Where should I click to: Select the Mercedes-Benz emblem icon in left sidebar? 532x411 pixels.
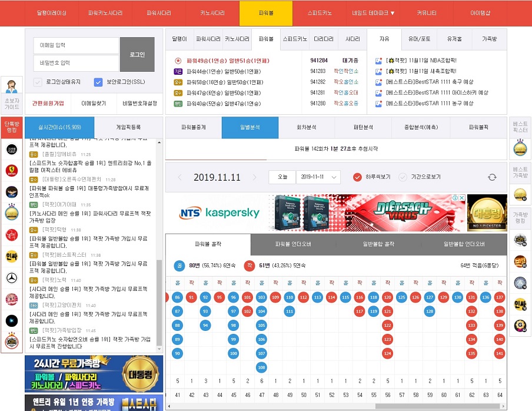coord(12,277)
